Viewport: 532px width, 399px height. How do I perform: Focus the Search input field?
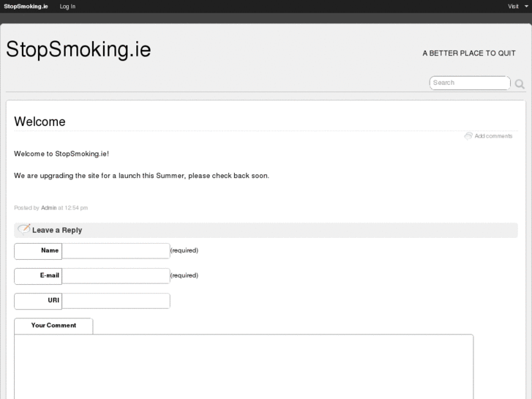(x=469, y=83)
